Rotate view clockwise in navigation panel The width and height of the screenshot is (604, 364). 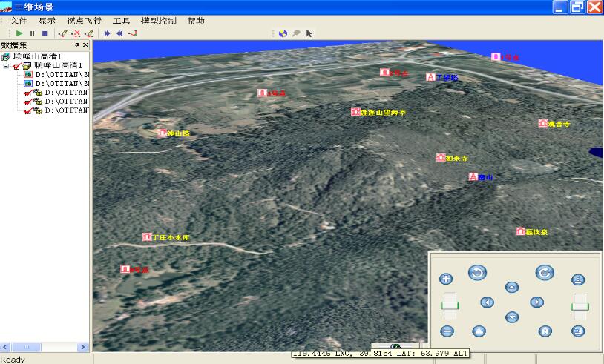point(544,273)
